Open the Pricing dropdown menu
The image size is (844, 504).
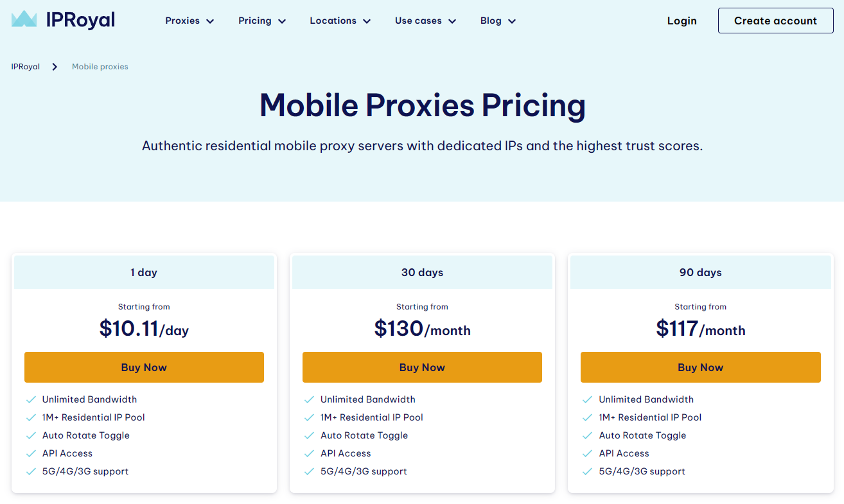click(x=262, y=21)
